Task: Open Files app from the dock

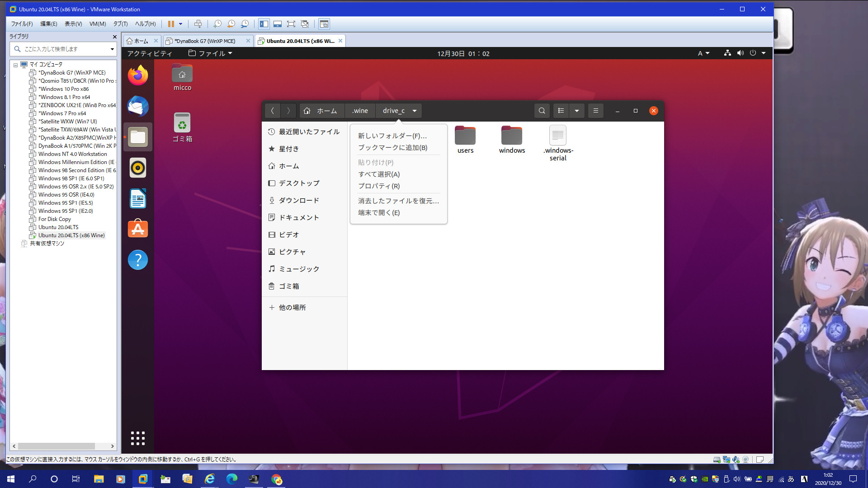Action: pyautogui.click(x=138, y=137)
